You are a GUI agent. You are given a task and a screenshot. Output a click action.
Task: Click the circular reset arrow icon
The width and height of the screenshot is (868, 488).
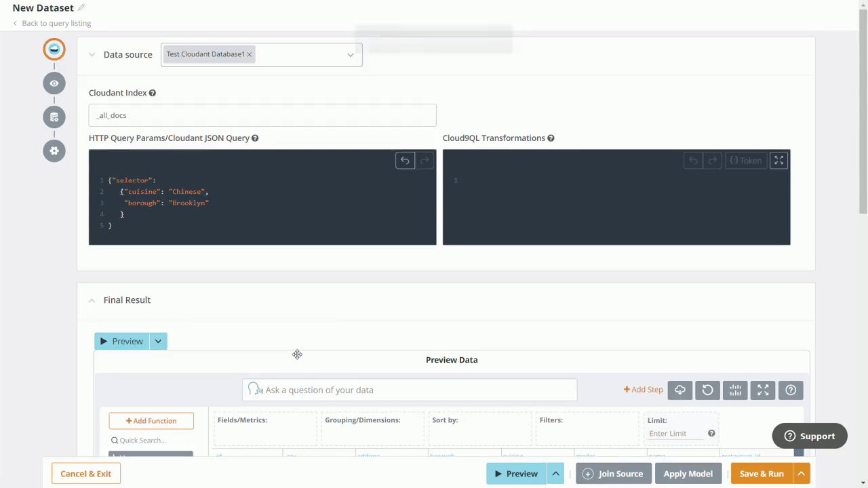(707, 390)
